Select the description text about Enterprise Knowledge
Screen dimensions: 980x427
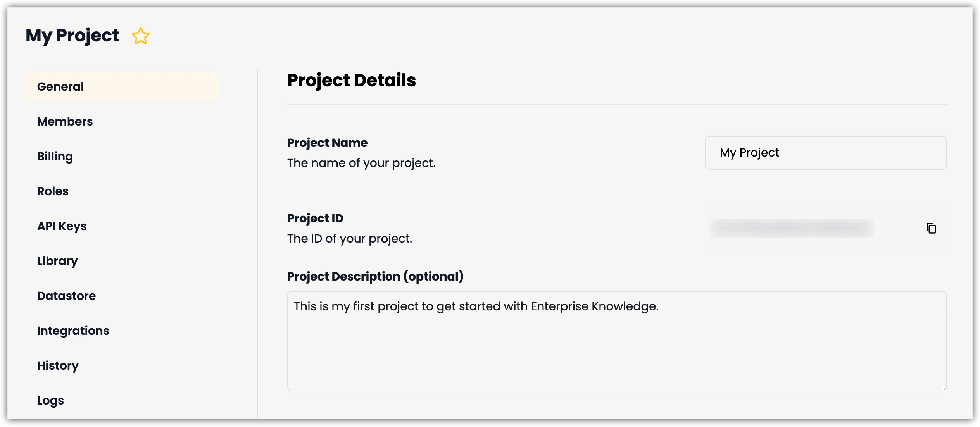[476, 306]
